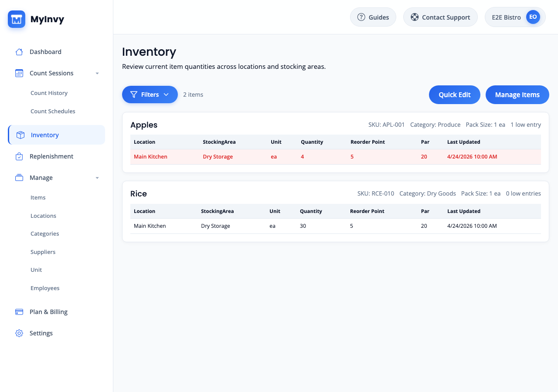Collapse the Manage section arrow

97,178
